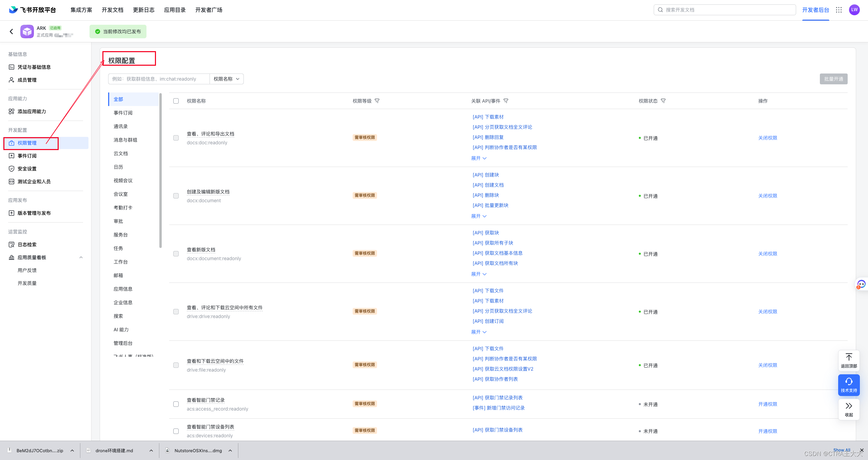
Task: Click the back arrow beside ARK app
Action: [12, 32]
